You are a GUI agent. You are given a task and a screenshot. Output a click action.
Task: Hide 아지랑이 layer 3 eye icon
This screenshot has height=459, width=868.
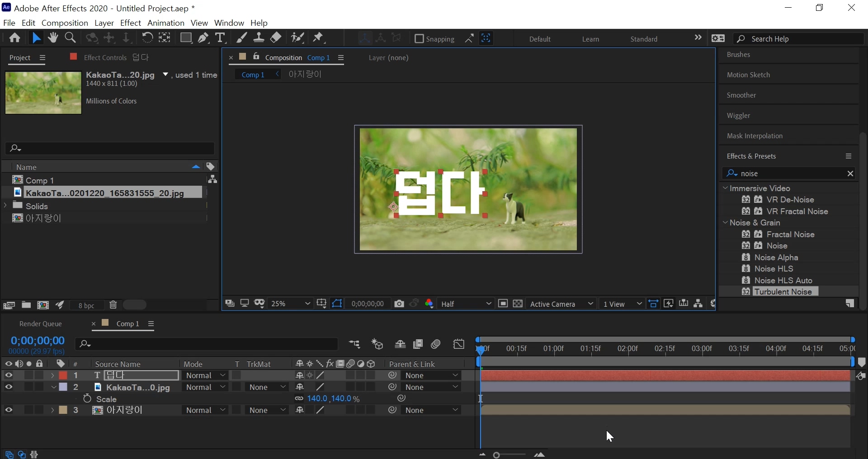[9, 410]
